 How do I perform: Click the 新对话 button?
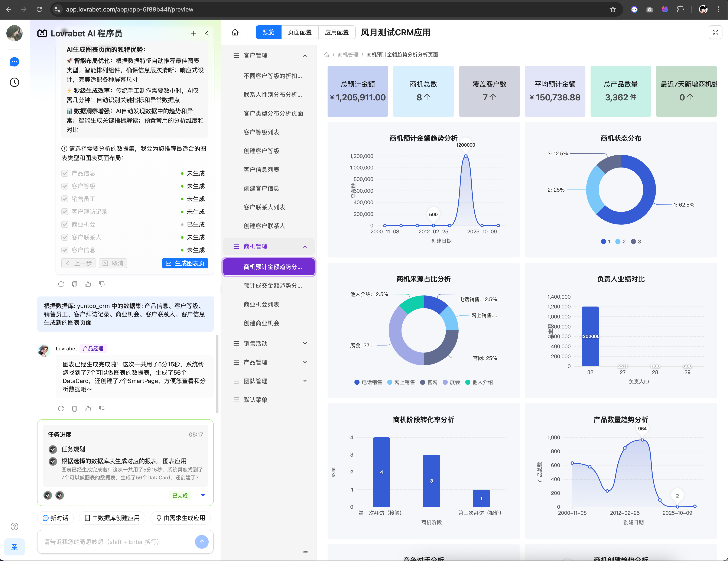pyautogui.click(x=55, y=518)
